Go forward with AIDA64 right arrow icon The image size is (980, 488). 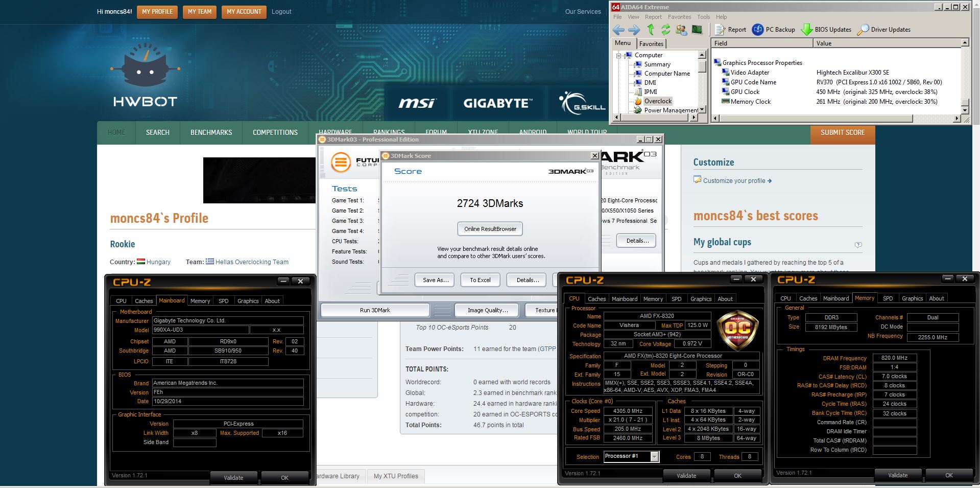(633, 30)
